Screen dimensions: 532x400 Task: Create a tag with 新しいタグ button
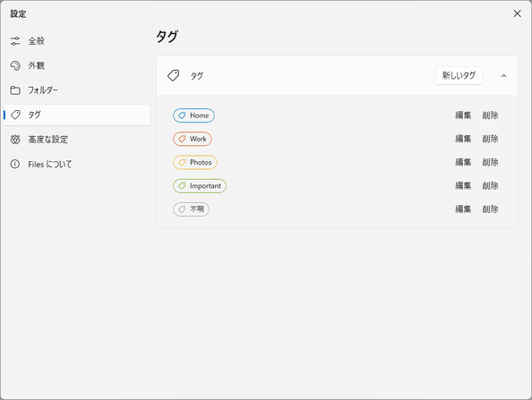[459, 75]
